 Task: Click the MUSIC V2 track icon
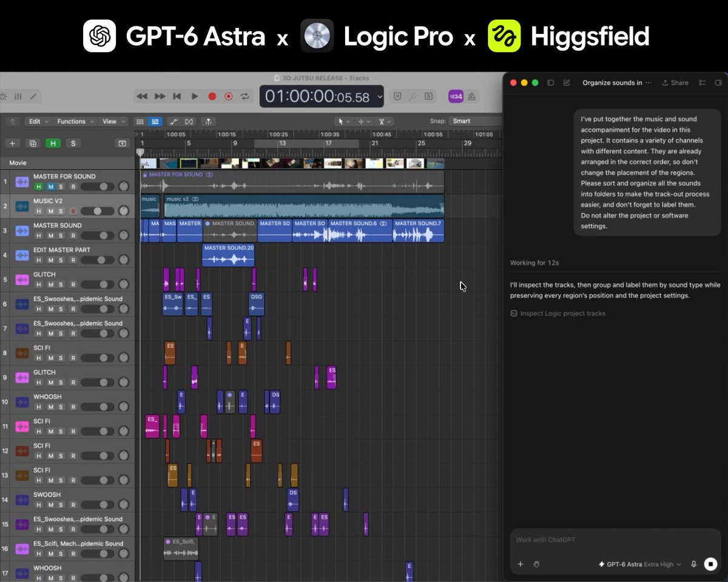pos(22,206)
